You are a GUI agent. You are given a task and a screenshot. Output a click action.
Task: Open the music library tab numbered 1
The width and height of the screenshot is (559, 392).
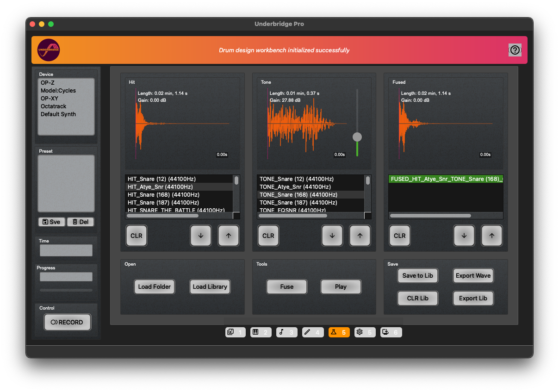(235, 332)
